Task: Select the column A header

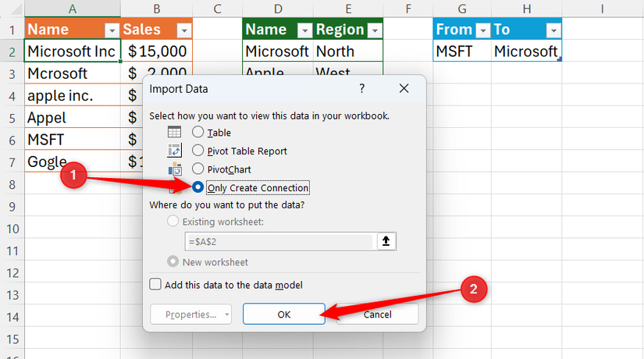Action: coord(73,9)
